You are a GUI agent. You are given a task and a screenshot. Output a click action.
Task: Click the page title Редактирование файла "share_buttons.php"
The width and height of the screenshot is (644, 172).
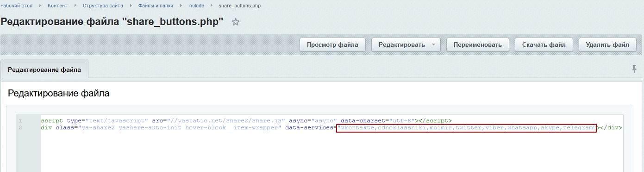[112, 22]
